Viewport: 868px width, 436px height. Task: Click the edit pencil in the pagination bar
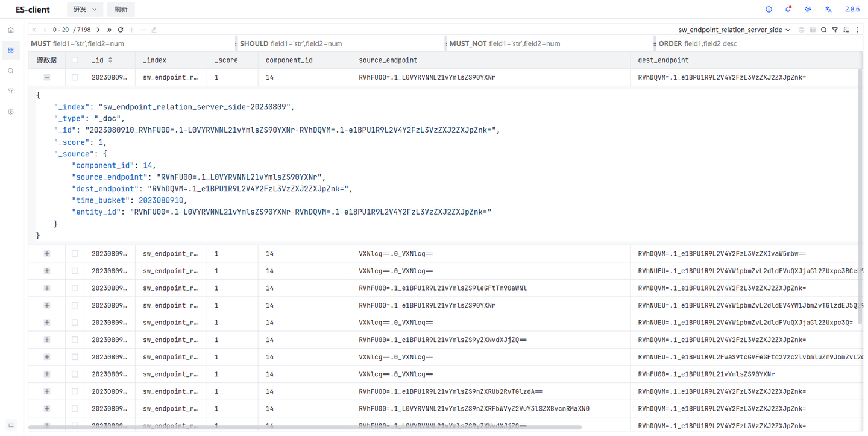coord(153,29)
